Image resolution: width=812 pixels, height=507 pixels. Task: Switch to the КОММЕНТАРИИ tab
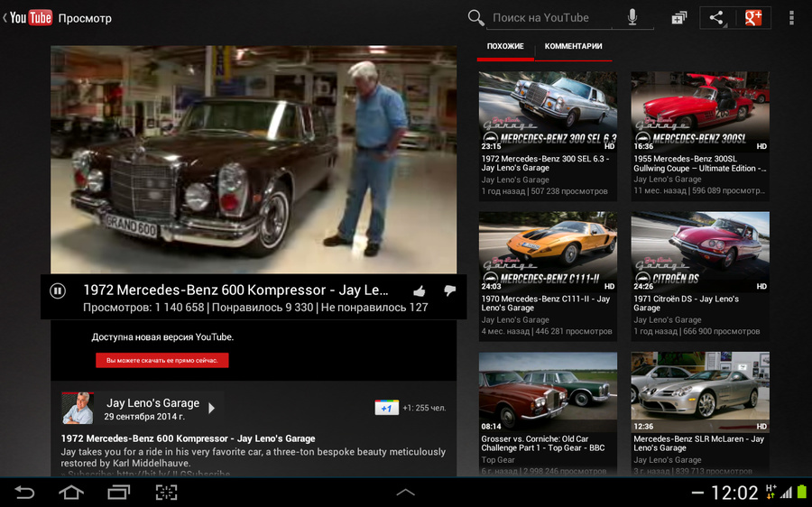(573, 46)
